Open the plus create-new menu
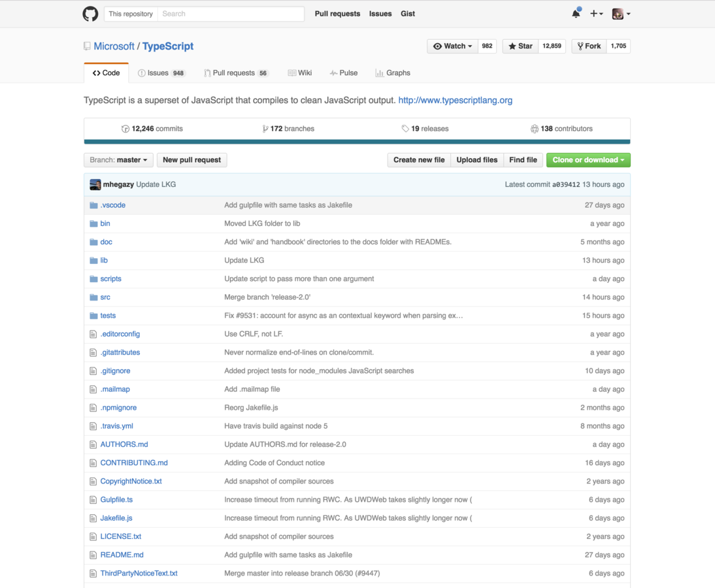The height and width of the screenshot is (588, 715). click(x=597, y=14)
